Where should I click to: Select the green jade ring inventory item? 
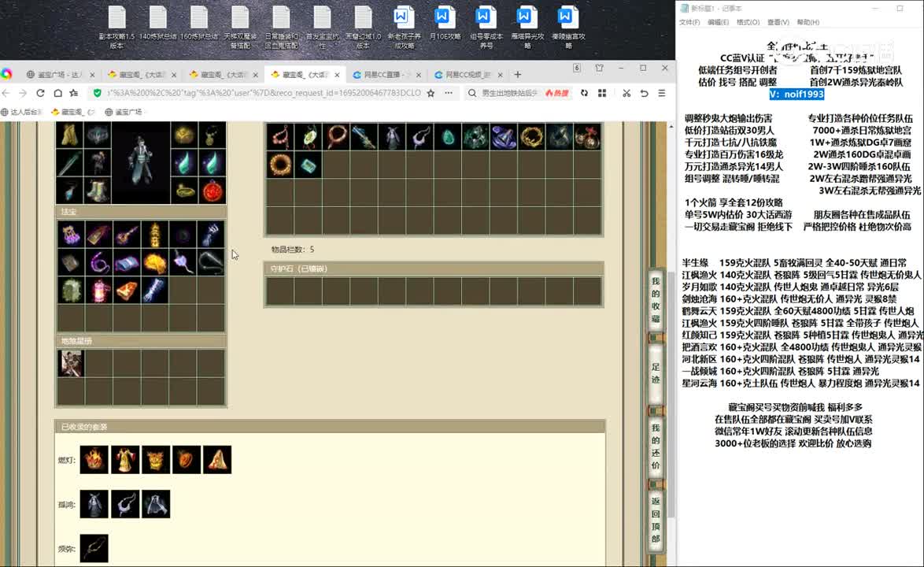point(309,137)
